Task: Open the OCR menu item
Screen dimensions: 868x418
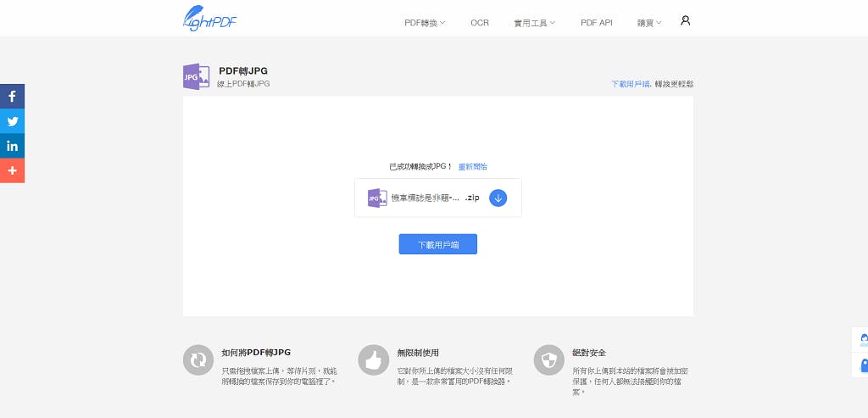Action: coord(480,23)
